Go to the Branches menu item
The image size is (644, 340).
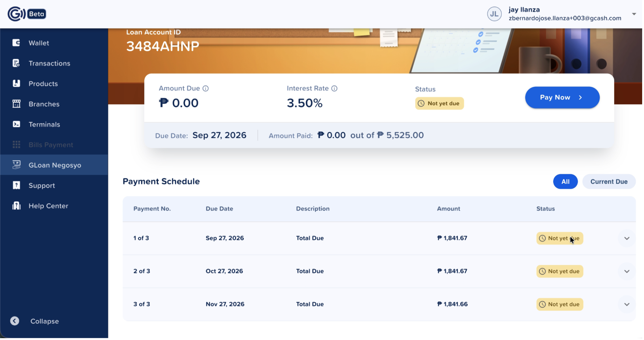54,104
